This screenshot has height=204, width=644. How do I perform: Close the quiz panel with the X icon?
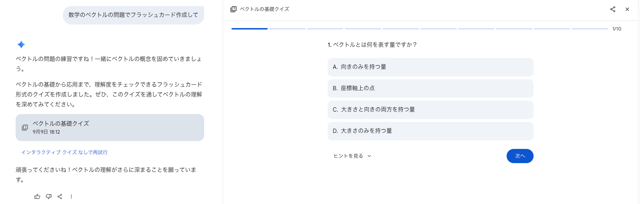(627, 9)
